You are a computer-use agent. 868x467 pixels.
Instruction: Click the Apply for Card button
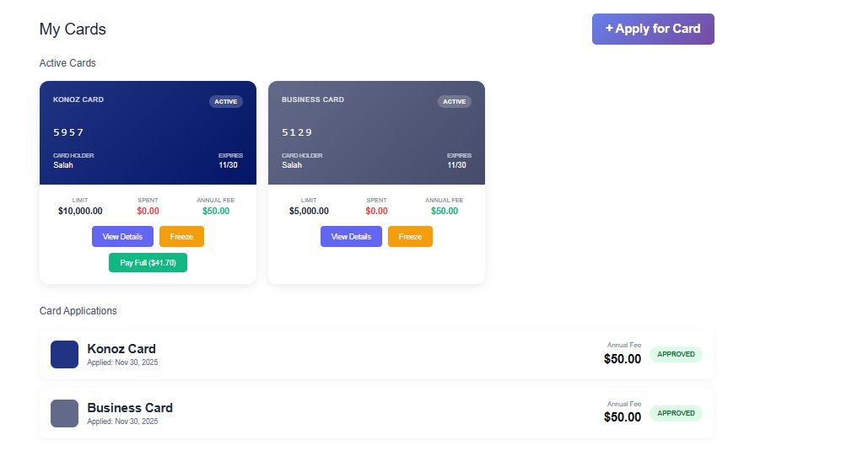tap(653, 29)
